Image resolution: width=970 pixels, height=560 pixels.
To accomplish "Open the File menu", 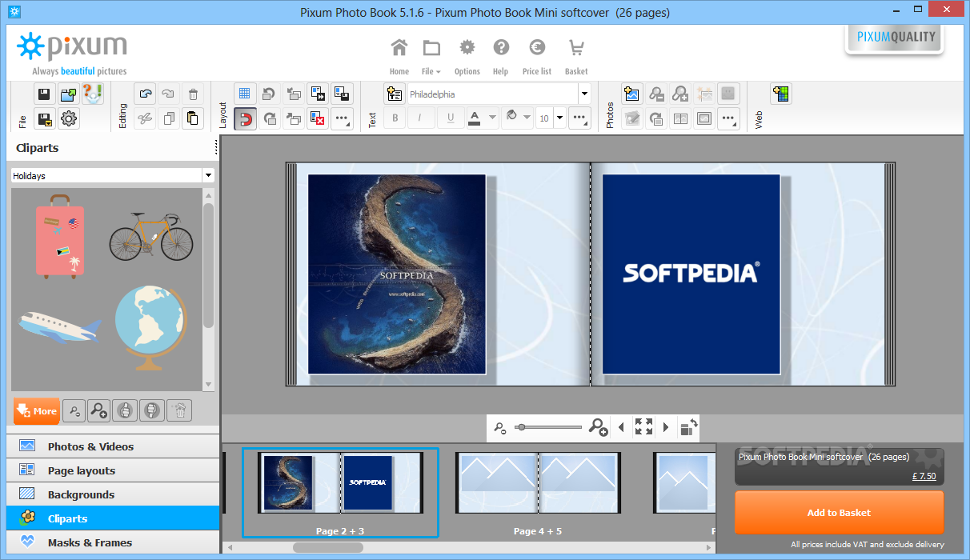I will [x=431, y=56].
